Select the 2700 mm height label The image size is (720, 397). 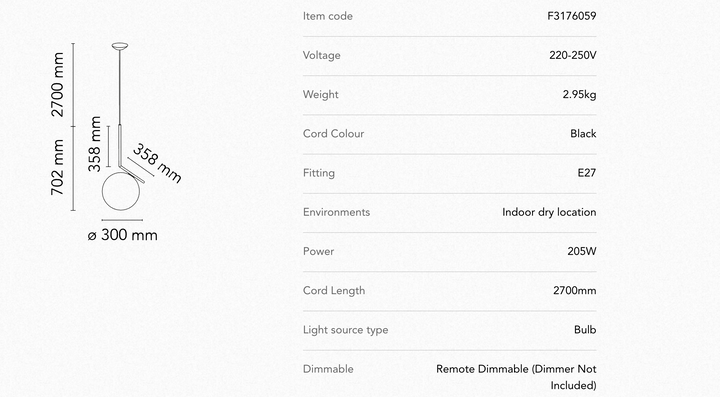(x=57, y=84)
